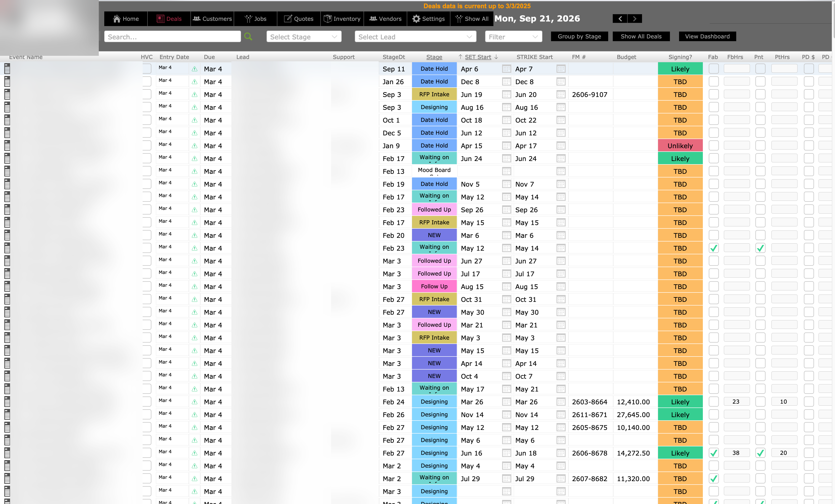The image size is (835, 504).
Task: Change the Unlikely signing status value
Action: (680, 146)
